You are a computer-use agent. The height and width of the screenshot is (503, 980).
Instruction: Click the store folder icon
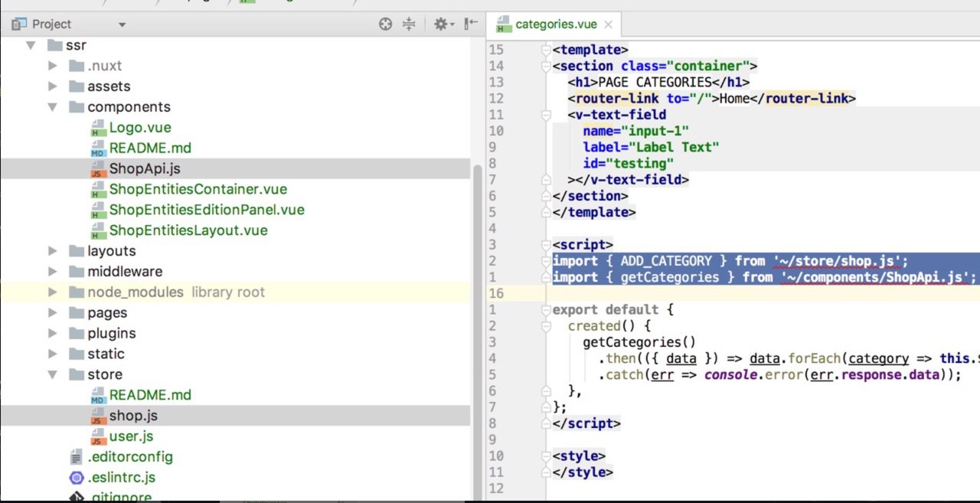pyautogui.click(x=76, y=375)
